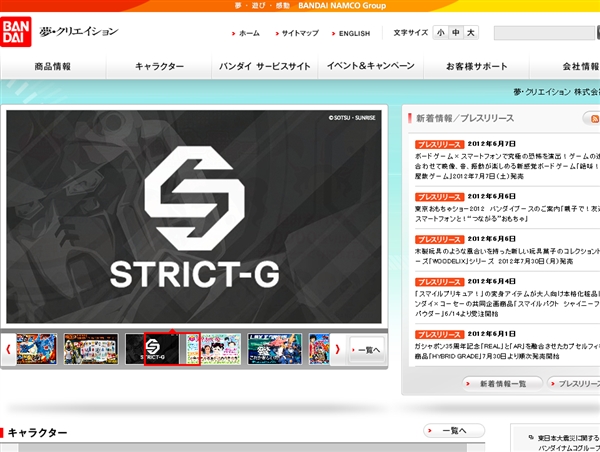Screen dimensions: 600x452
Task: Select the STRICT-G carousel thumbnail
Action: (152, 349)
